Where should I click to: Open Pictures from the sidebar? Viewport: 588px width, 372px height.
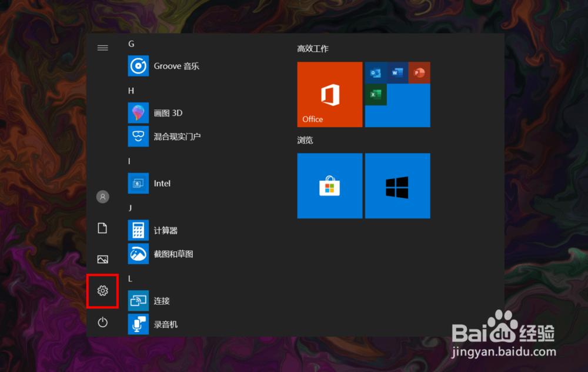pos(103,259)
